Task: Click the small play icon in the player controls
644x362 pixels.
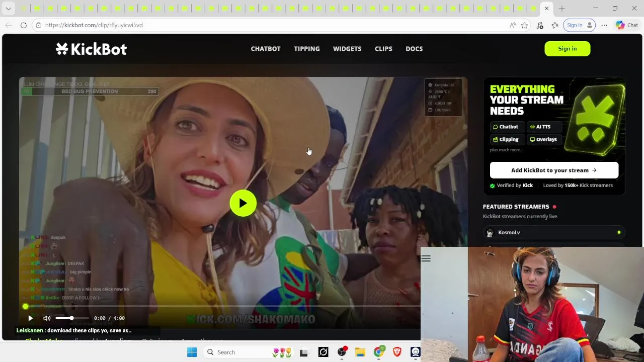Action: coord(31,318)
